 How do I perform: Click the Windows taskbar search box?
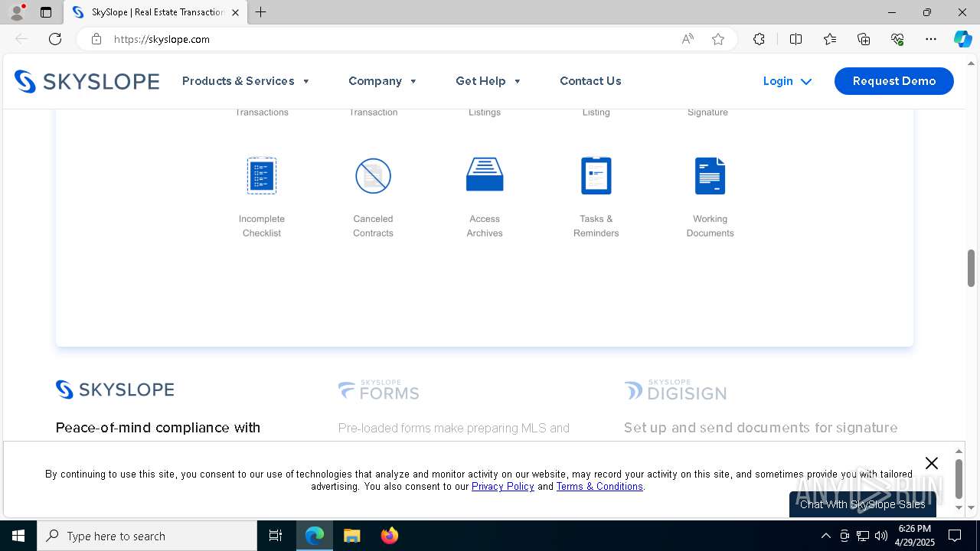pyautogui.click(x=147, y=536)
